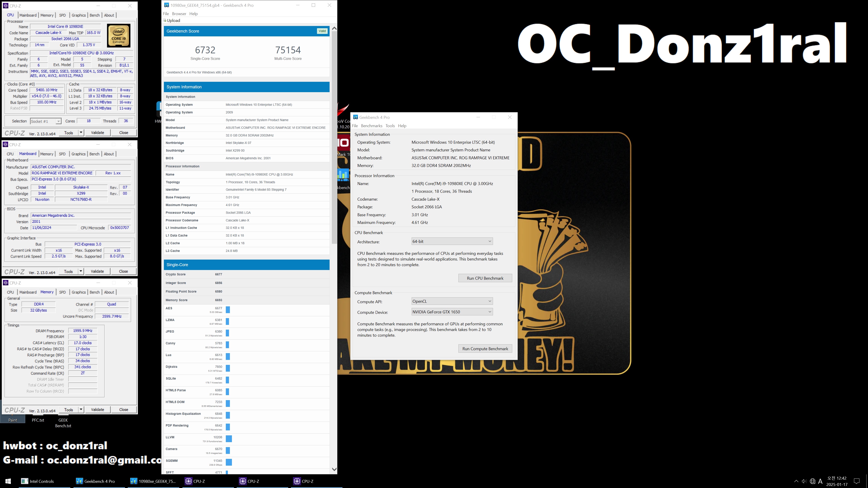
Task: Click Close in the CPU-Z Mainboard window
Action: (123, 271)
